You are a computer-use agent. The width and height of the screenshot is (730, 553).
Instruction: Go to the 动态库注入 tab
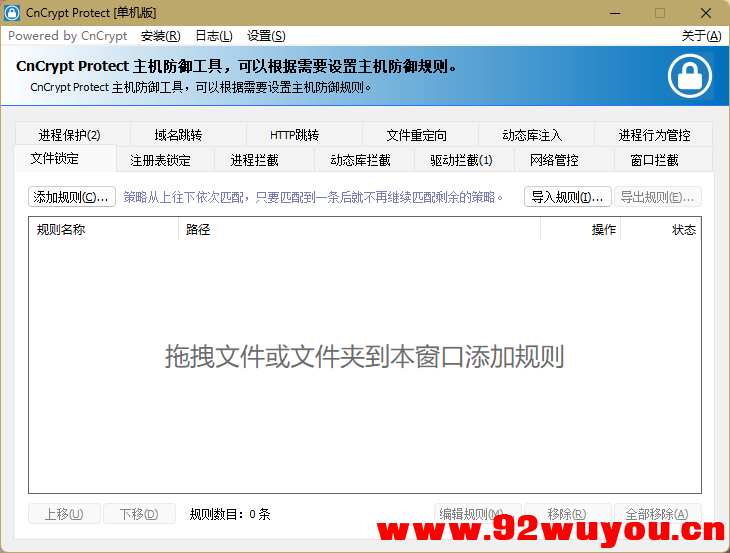click(532, 135)
